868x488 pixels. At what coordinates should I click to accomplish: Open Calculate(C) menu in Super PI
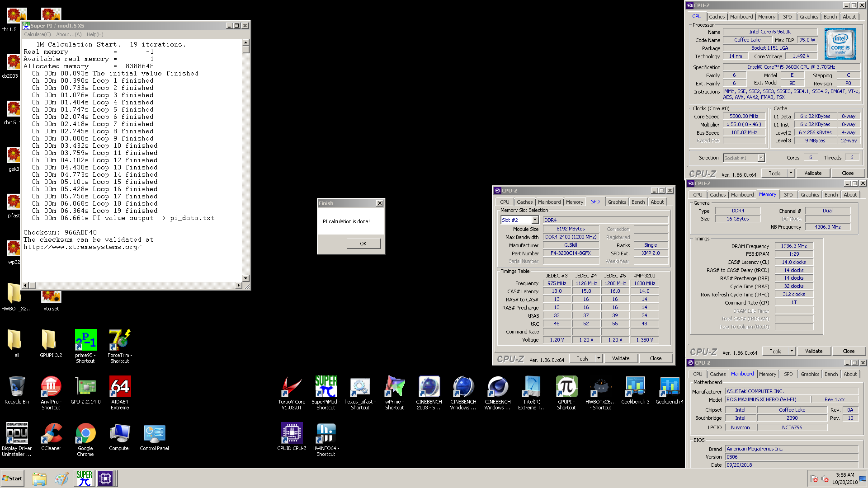tap(37, 34)
